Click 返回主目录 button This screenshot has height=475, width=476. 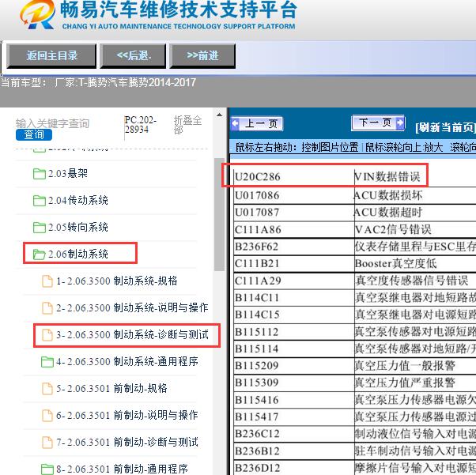(51, 55)
